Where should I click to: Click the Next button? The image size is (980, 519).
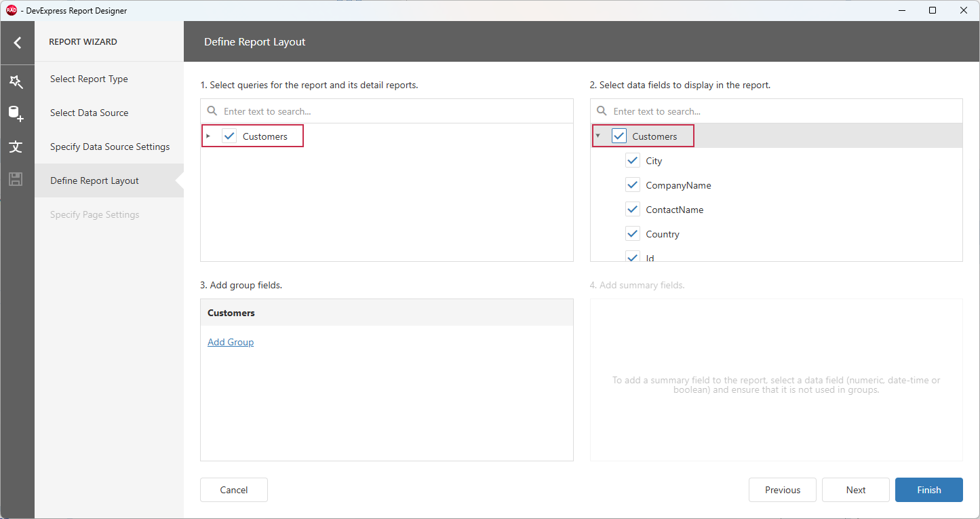(855, 490)
